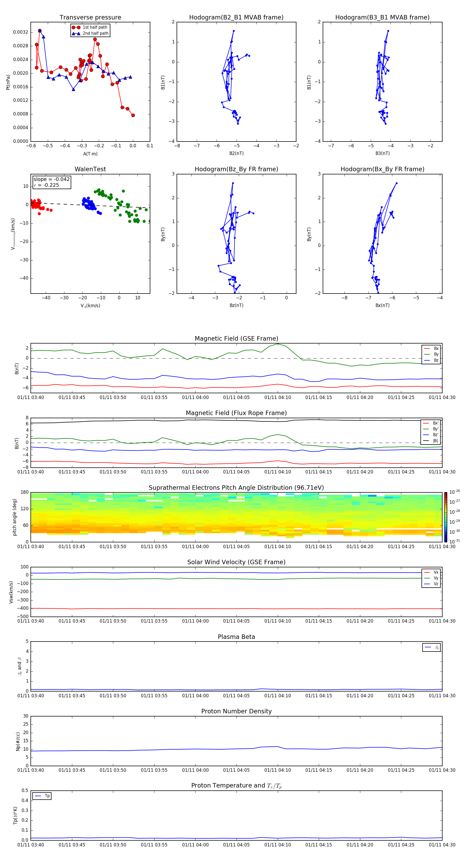The image size is (473, 868).
Task: Click the 'Proton Temperature and Te/Tp' title
Action: [x=236, y=786]
